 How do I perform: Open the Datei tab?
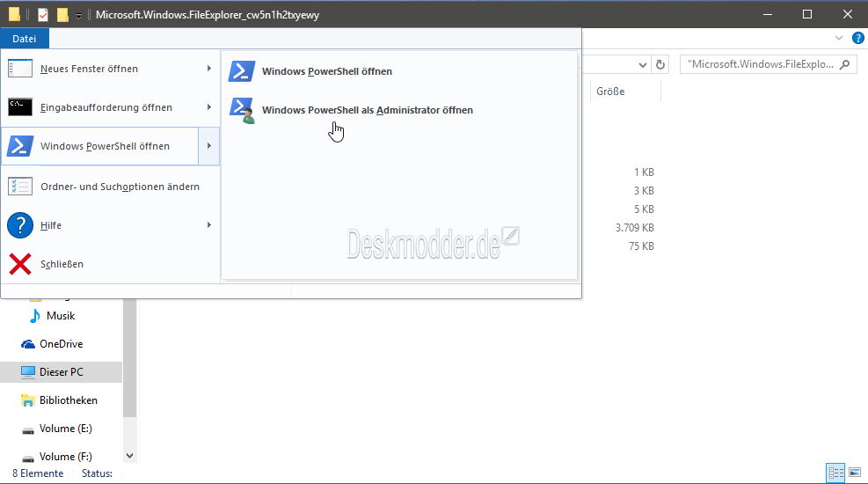[x=25, y=39]
